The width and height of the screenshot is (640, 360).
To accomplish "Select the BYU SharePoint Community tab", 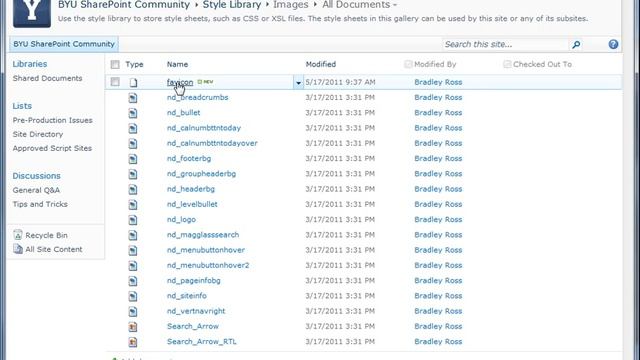I will click(x=64, y=44).
